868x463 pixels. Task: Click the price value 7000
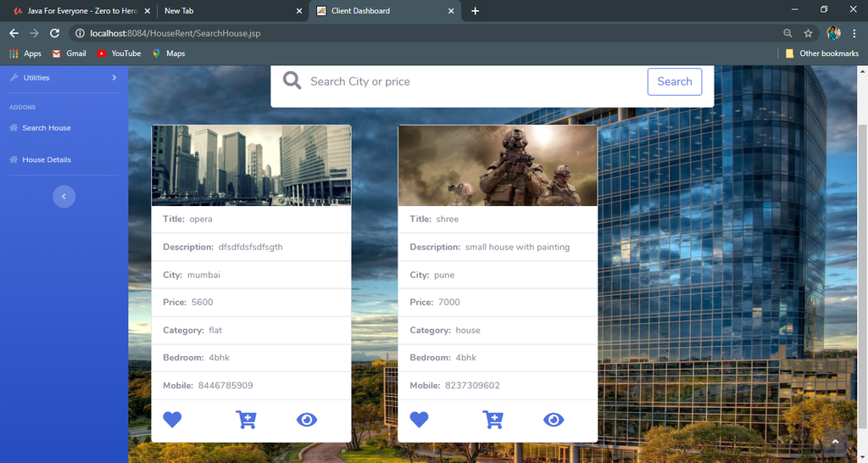[x=449, y=303]
